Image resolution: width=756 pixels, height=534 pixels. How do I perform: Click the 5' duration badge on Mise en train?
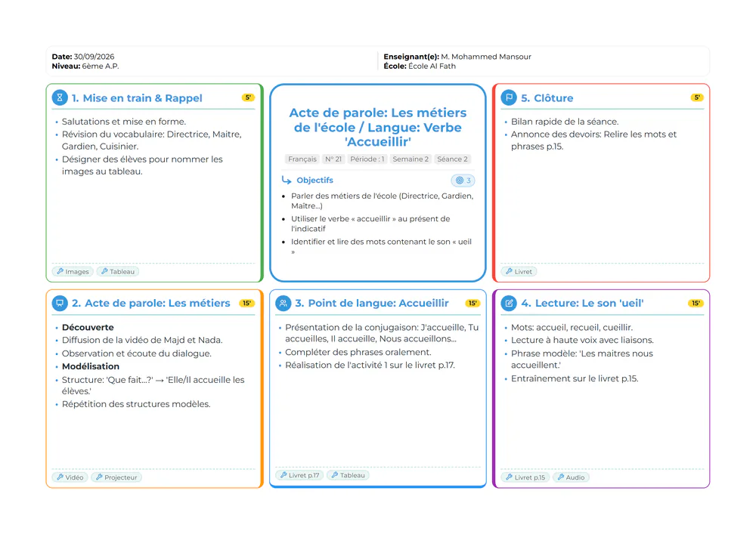pos(248,97)
